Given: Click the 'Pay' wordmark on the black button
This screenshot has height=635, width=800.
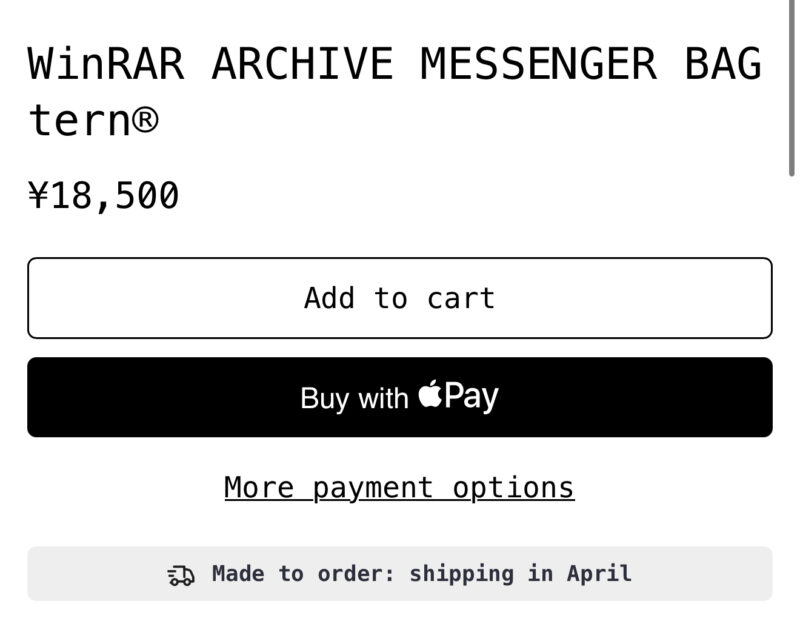Looking at the screenshot, I should click(471, 396).
